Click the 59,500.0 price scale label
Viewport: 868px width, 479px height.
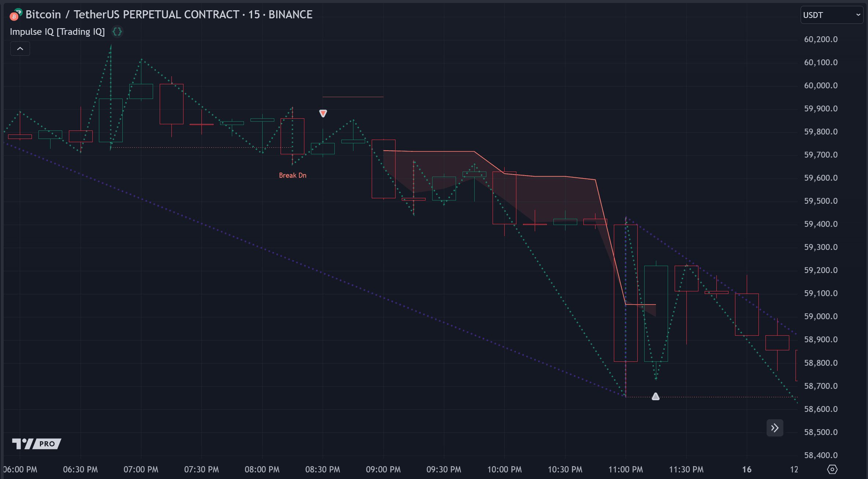tap(821, 201)
